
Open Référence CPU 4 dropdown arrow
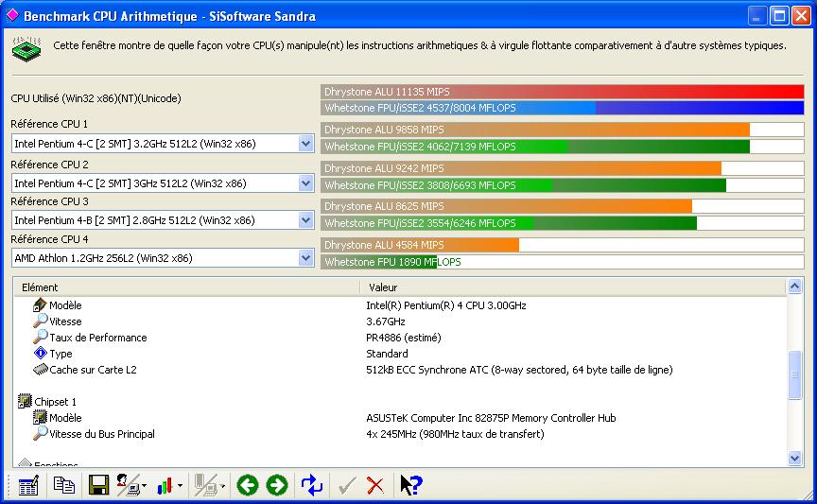click(x=305, y=257)
